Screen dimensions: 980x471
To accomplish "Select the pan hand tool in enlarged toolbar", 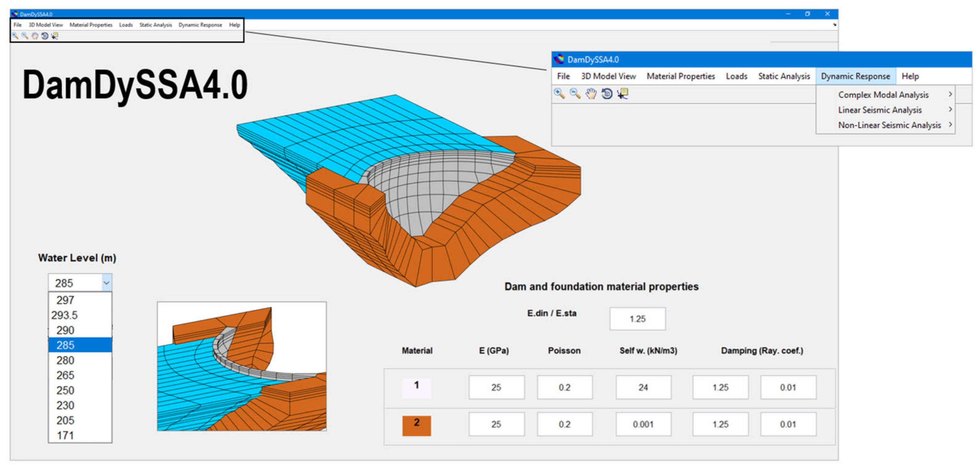I will tap(591, 93).
